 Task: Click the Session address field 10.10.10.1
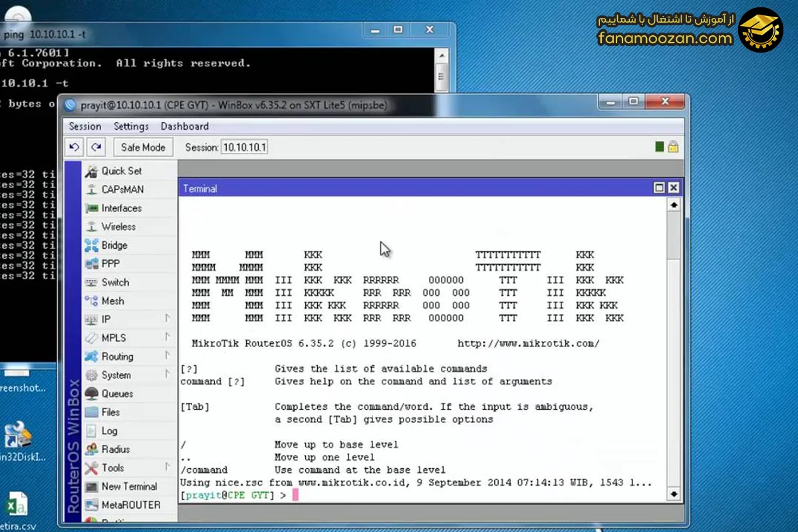click(x=244, y=147)
